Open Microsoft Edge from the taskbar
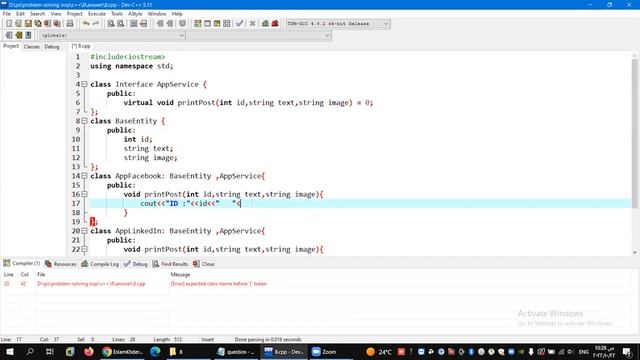Viewport: 640px width, 360px height. [x=155, y=351]
